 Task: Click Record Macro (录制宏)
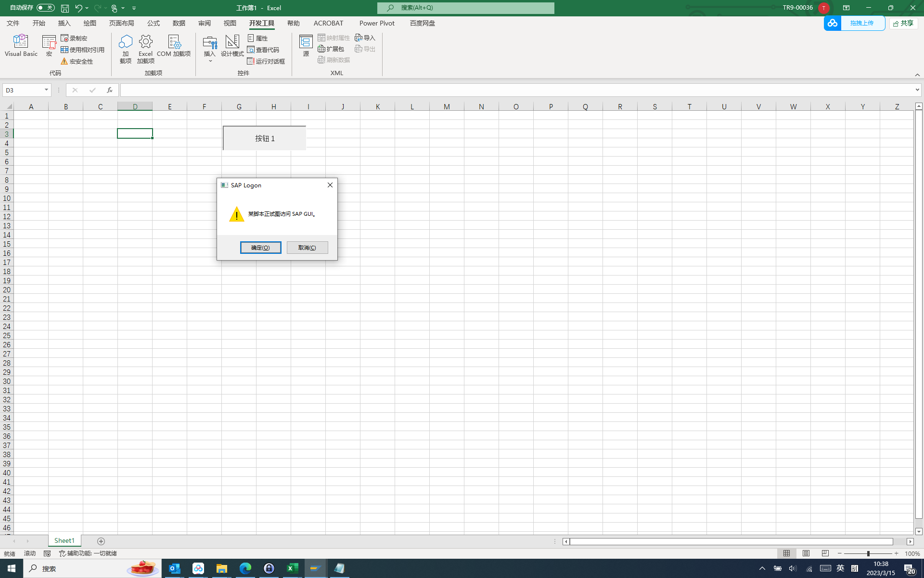click(x=74, y=38)
